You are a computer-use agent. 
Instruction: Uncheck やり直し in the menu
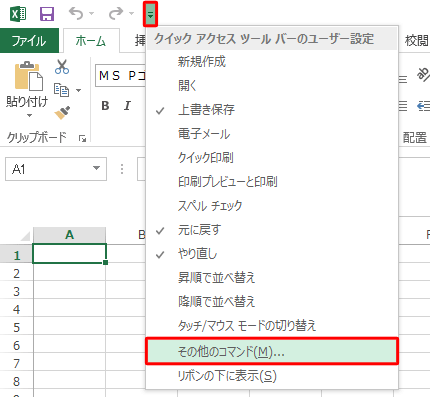pyautogui.click(x=272, y=254)
